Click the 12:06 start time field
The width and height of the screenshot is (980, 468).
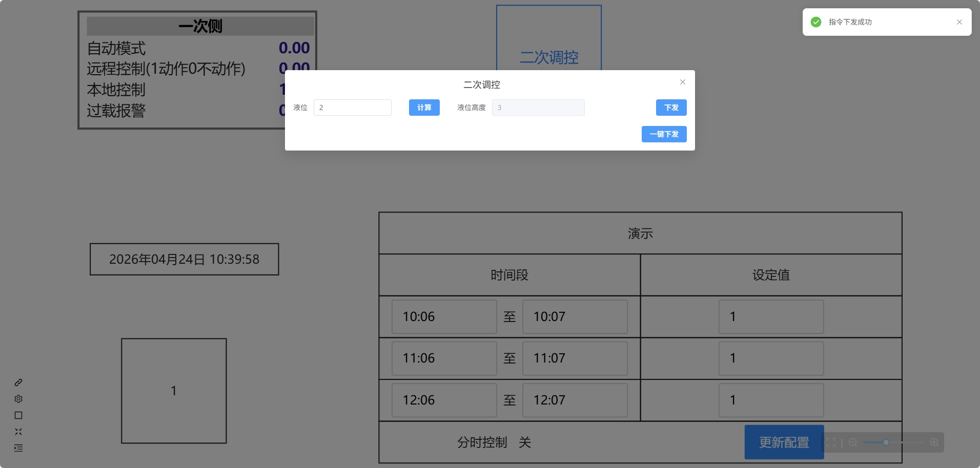tap(444, 400)
